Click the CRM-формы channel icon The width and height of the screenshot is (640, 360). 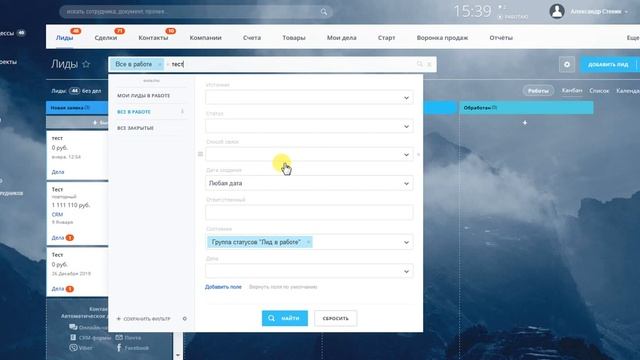(x=73, y=338)
